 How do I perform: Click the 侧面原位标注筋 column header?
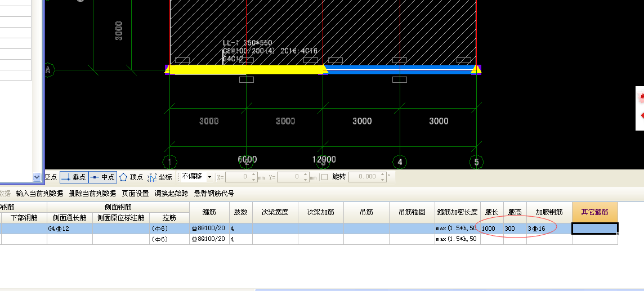coord(121,217)
